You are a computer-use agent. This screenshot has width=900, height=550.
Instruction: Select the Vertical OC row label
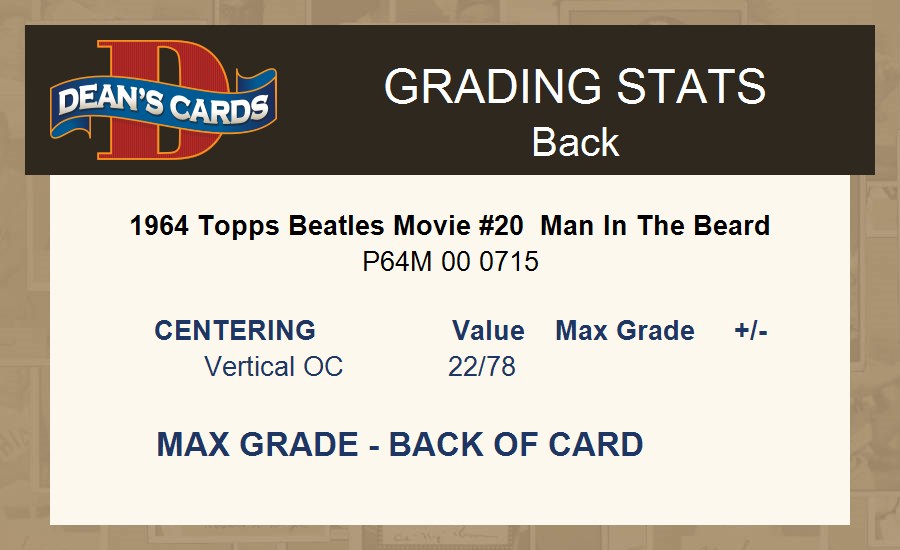point(273,366)
